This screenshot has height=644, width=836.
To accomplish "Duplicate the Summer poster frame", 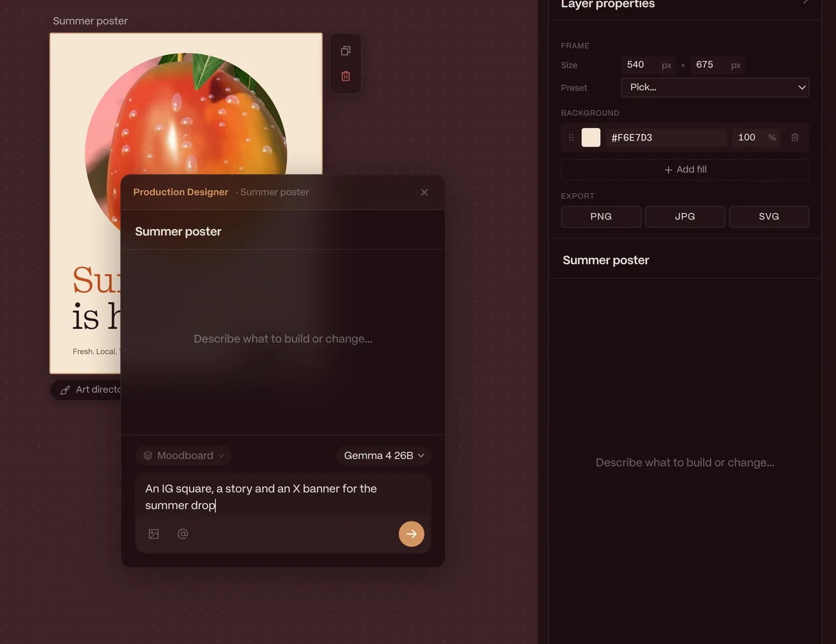I will click(346, 51).
